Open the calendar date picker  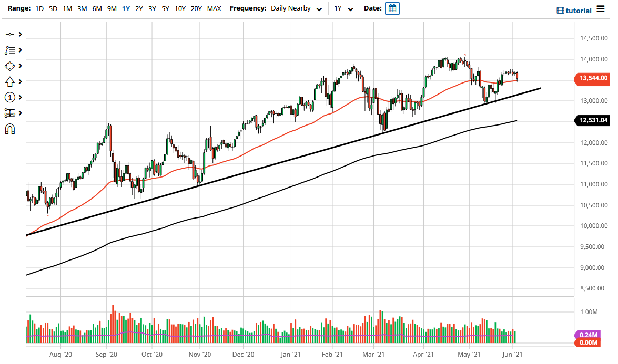point(392,8)
